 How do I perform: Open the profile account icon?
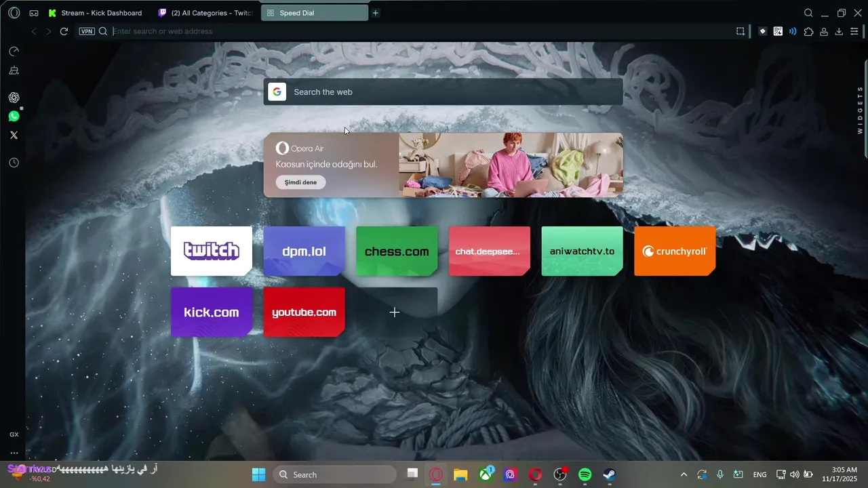pos(824,31)
